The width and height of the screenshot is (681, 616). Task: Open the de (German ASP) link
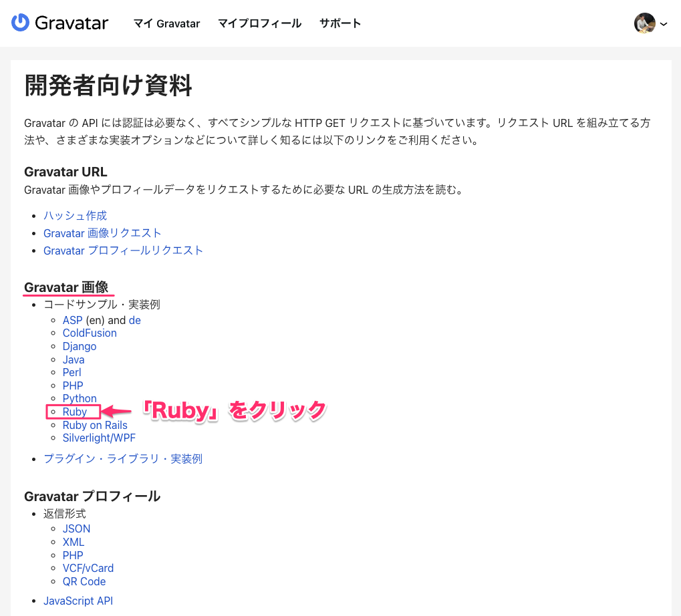[x=135, y=321]
